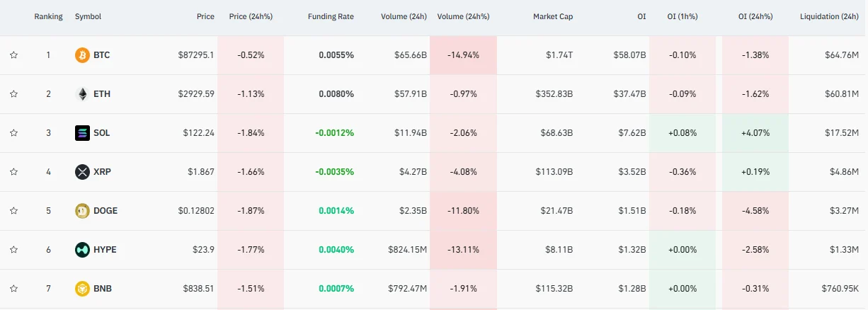Open the BTC symbol link
The width and height of the screenshot is (868, 310).
click(101, 55)
